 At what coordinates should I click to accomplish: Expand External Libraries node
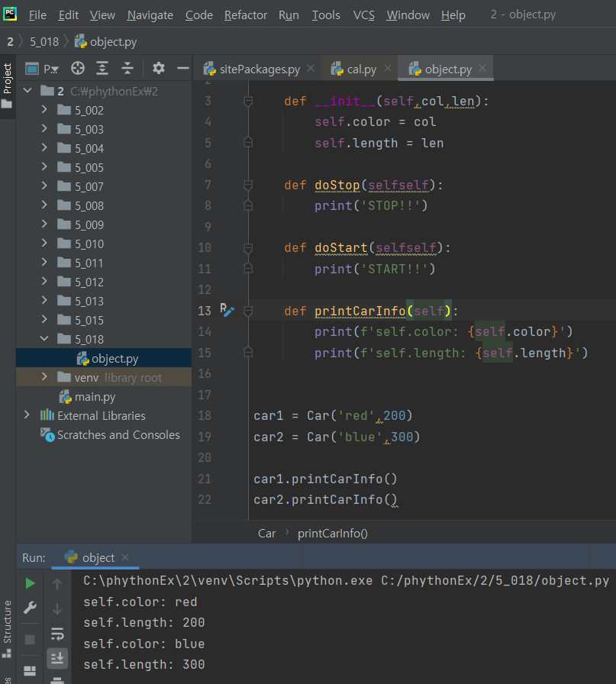27,415
